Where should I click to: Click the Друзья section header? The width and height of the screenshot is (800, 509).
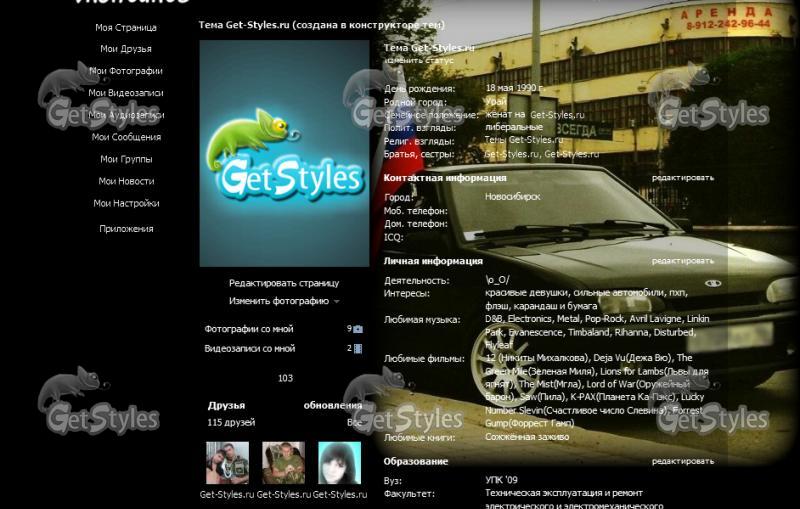[x=226, y=406]
